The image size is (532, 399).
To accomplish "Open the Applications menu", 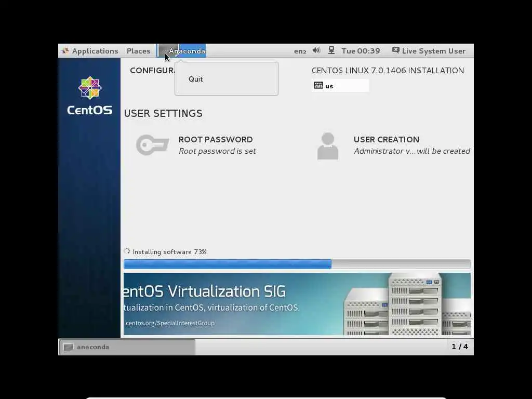I will tap(89, 51).
